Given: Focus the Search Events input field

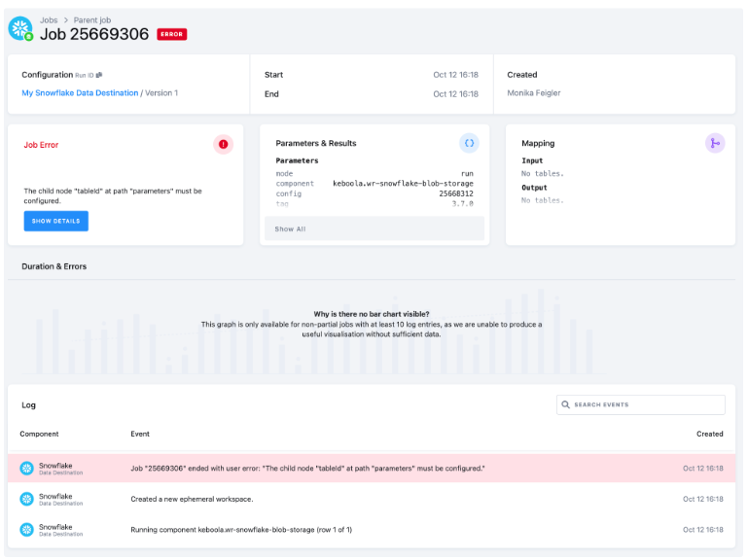Looking at the screenshot, I should coord(647,404).
